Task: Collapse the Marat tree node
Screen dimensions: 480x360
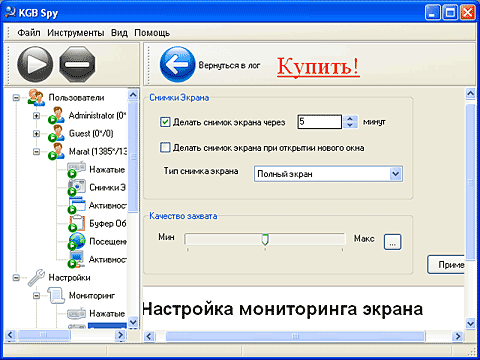Action: pyautogui.click(x=36, y=152)
